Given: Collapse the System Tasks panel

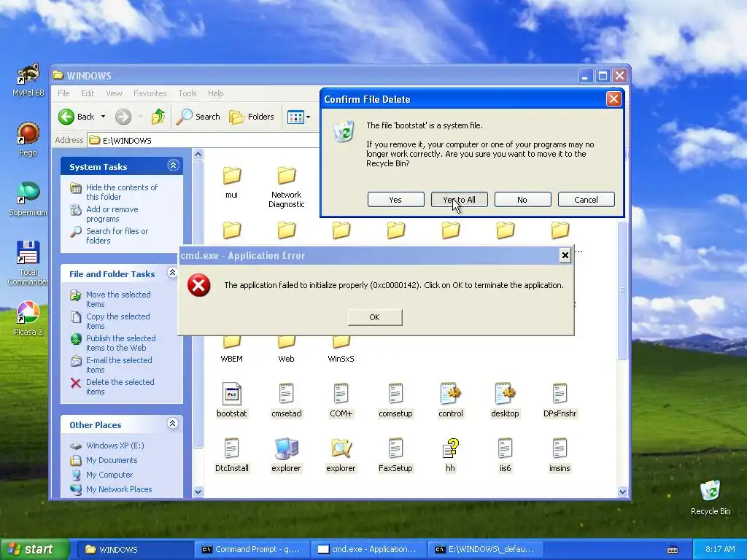Looking at the screenshot, I should 173,166.
